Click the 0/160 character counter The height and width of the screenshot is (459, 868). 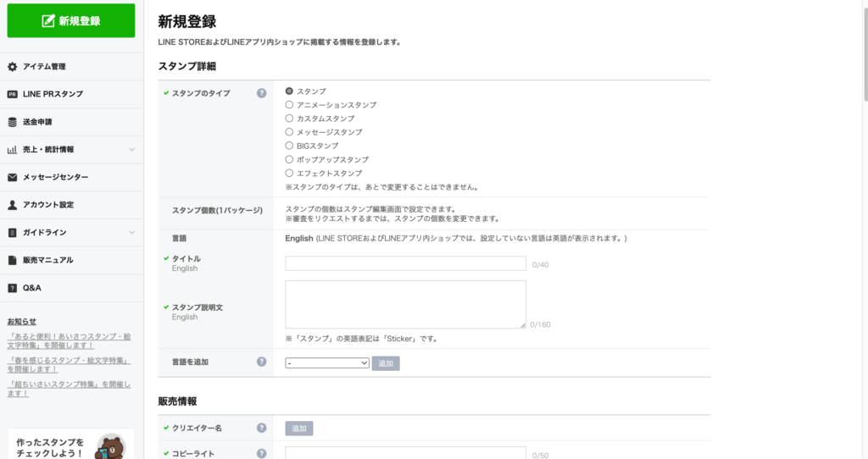[x=540, y=324]
